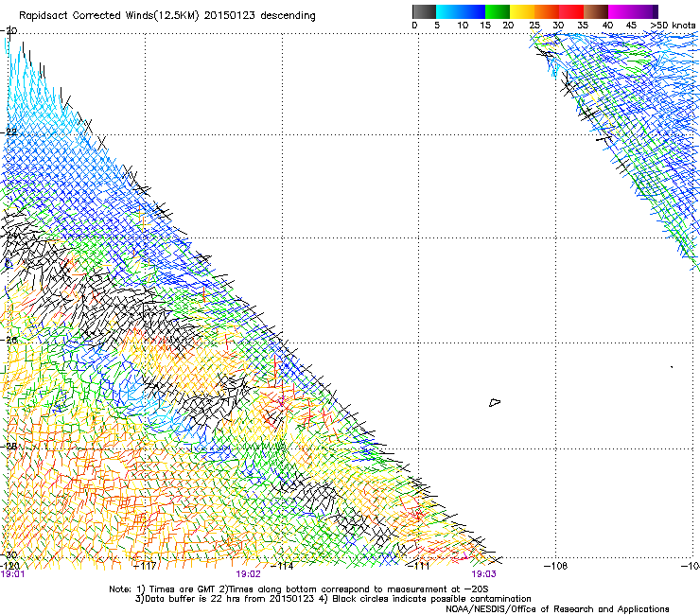The width and height of the screenshot is (700, 615).
Task: Click the gray 0-5 knots legend swatch
Action: 424,11
